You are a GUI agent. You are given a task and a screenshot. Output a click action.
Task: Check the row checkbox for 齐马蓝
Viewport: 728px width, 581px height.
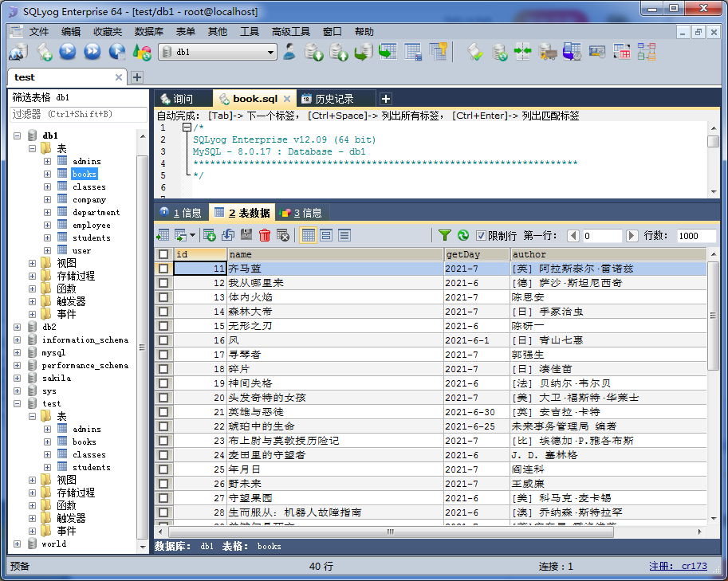[x=163, y=269]
